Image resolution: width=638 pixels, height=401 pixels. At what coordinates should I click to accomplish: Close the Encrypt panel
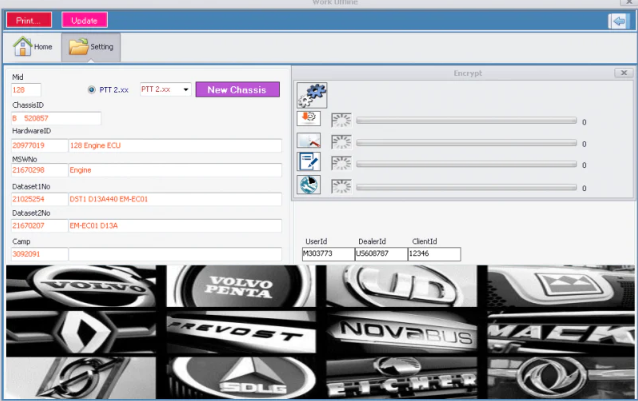(623, 73)
